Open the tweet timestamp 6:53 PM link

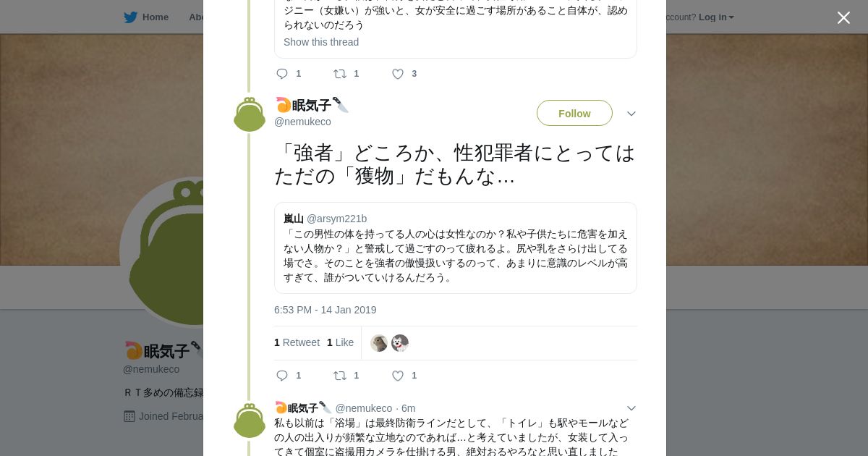point(325,310)
